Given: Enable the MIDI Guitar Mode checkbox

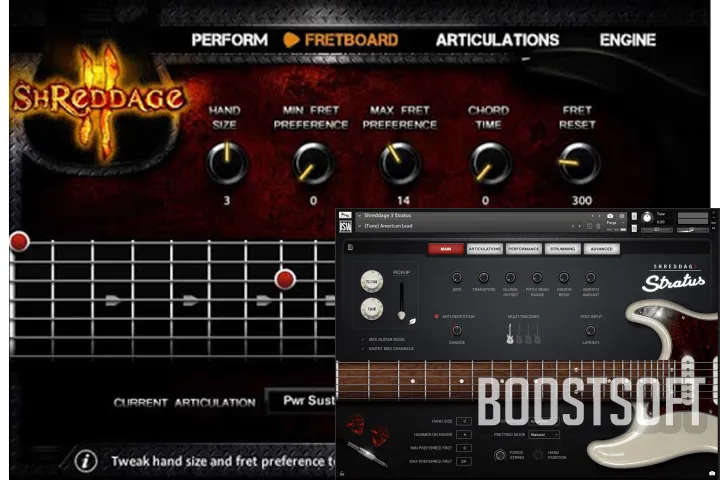Looking at the screenshot, I should pyautogui.click(x=362, y=341).
